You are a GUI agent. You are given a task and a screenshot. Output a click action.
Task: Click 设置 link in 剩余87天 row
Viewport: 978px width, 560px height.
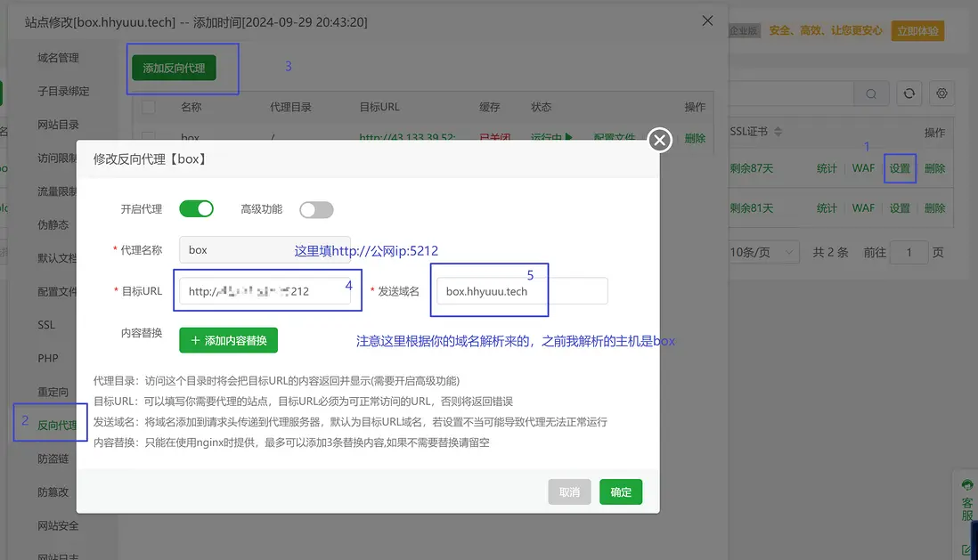click(900, 168)
